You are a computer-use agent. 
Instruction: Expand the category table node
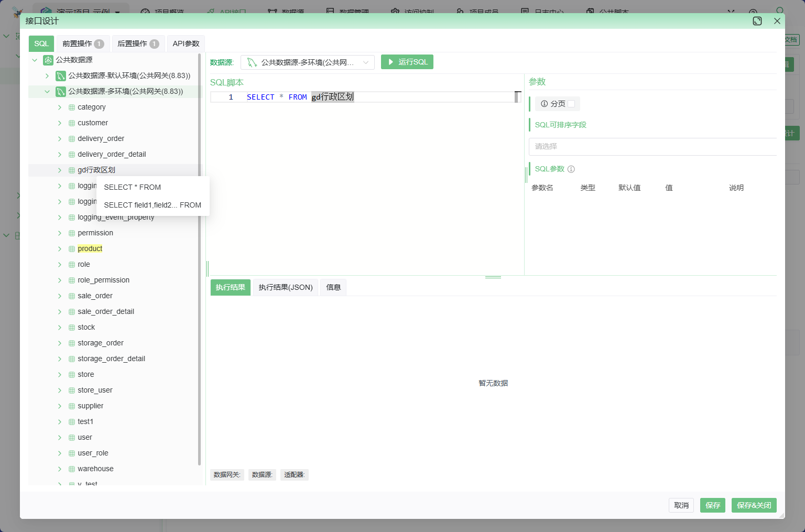pyautogui.click(x=60, y=107)
